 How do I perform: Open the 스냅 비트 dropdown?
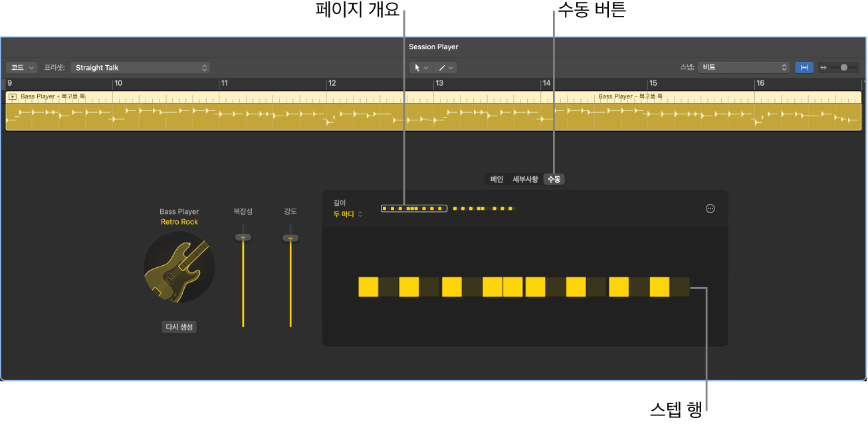(744, 68)
